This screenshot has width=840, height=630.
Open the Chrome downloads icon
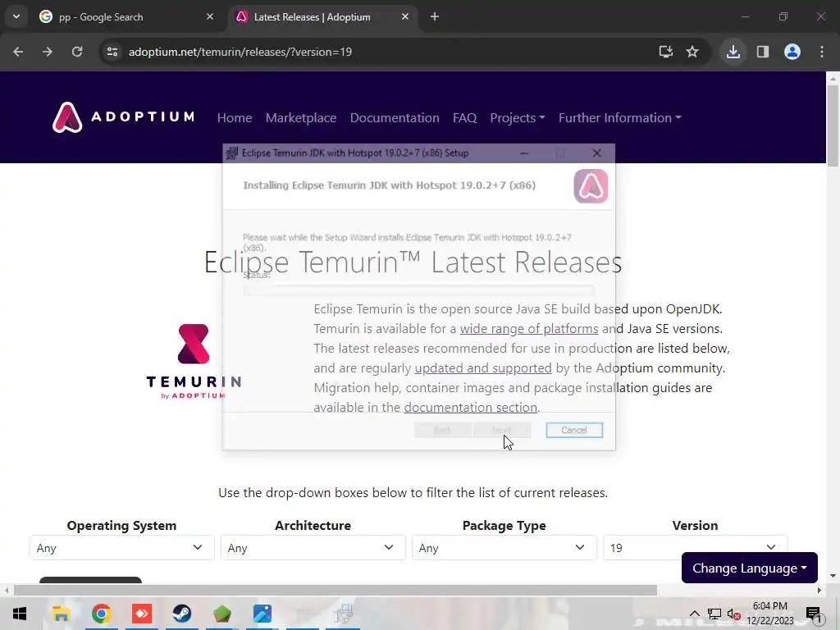coord(733,52)
